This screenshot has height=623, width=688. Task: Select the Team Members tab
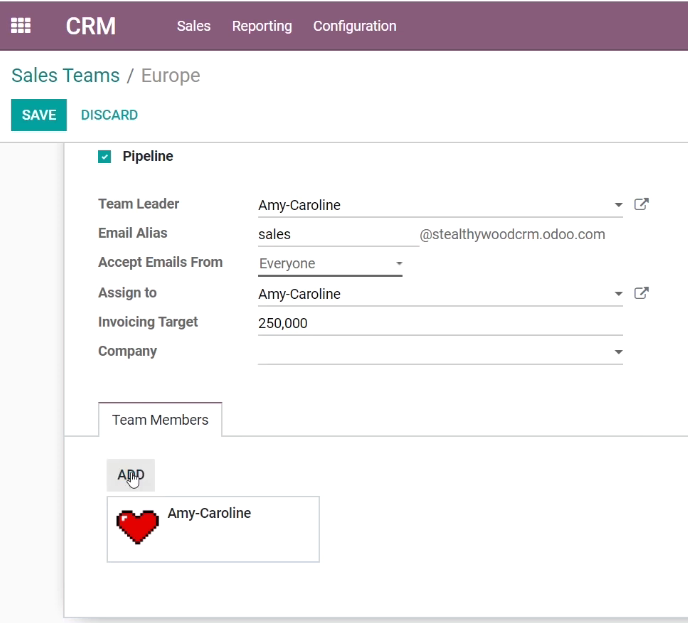(x=160, y=420)
